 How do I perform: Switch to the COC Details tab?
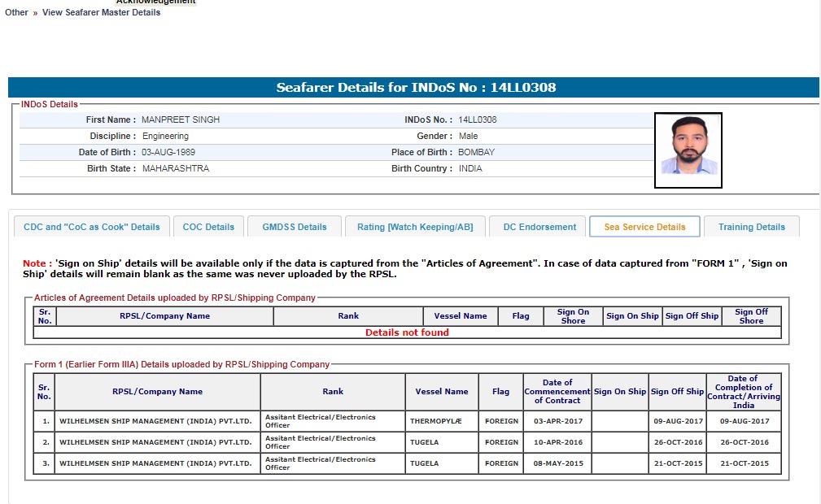pos(208,227)
